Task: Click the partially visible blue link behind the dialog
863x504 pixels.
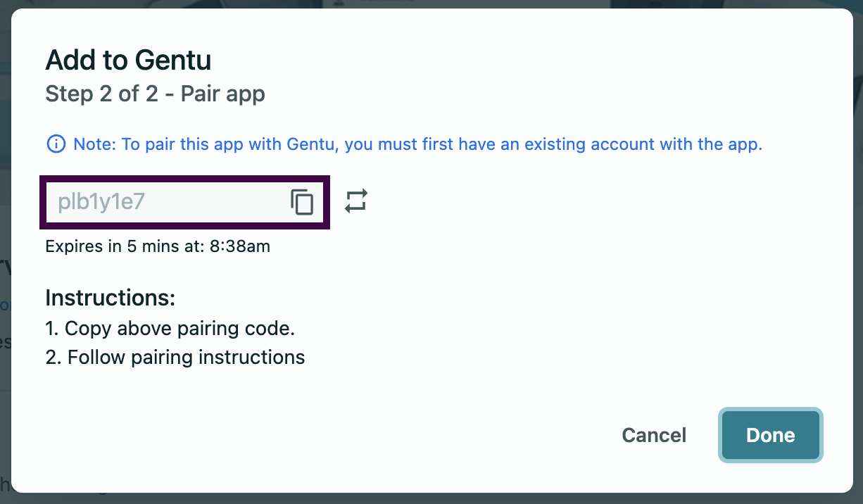Action: [4, 305]
